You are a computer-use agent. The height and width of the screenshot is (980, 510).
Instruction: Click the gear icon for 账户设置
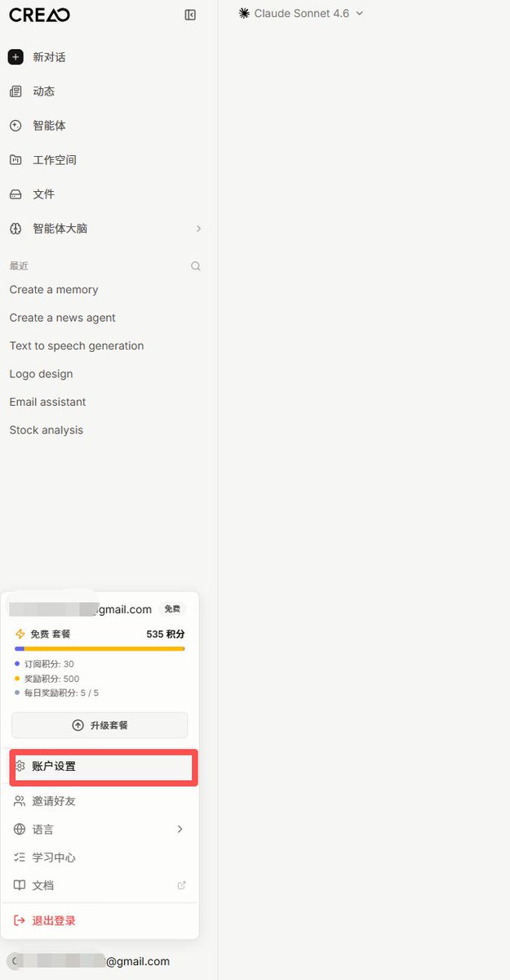click(20, 766)
